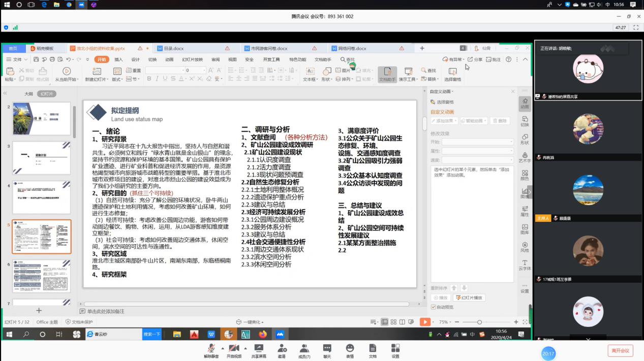Viewport: 644px width, 361px height.
Task: Click the 邀请 invite icon
Action: click(x=281, y=348)
